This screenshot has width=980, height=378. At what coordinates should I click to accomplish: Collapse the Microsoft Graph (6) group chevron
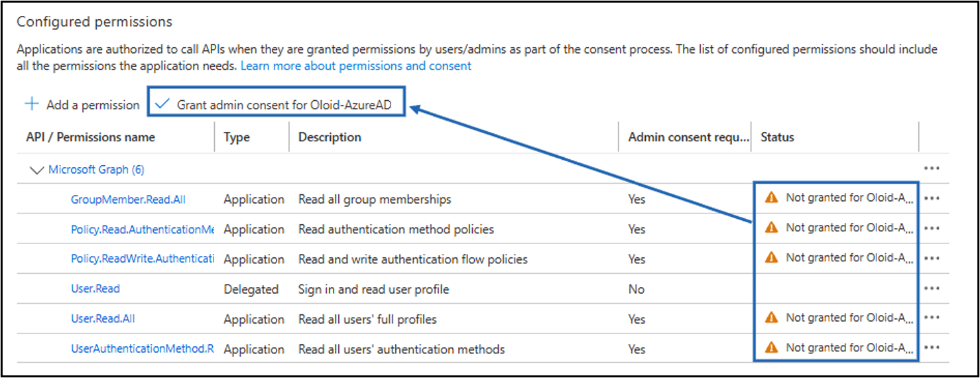36,170
